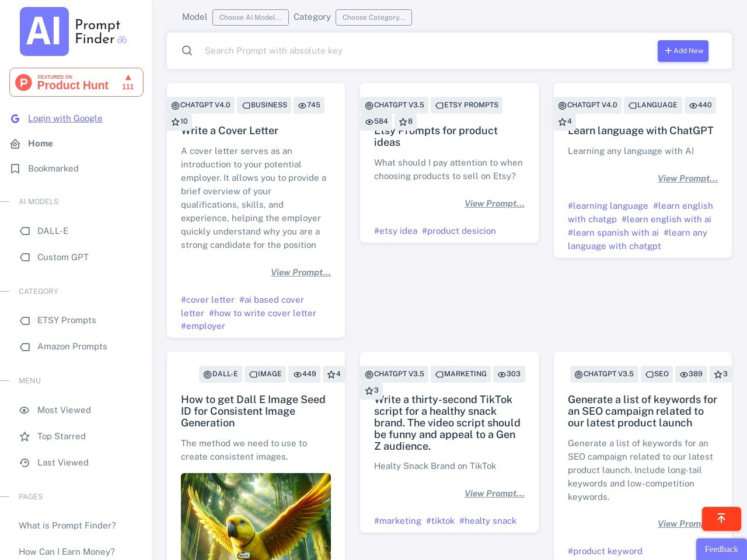
Task: Click the #etsy idea tag
Action: (x=396, y=231)
